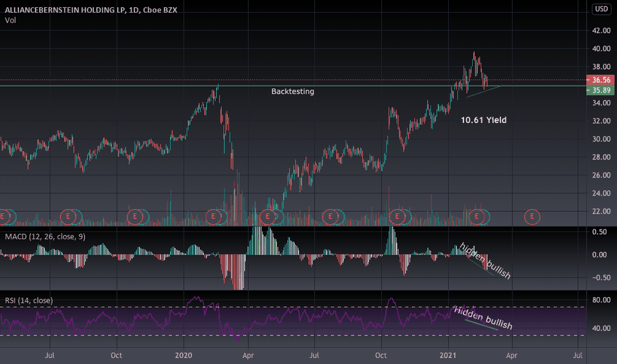Click the teal dividend marker beside July 2020 earnings
Image resolution: width=617 pixels, height=364 pixels.
[340, 217]
